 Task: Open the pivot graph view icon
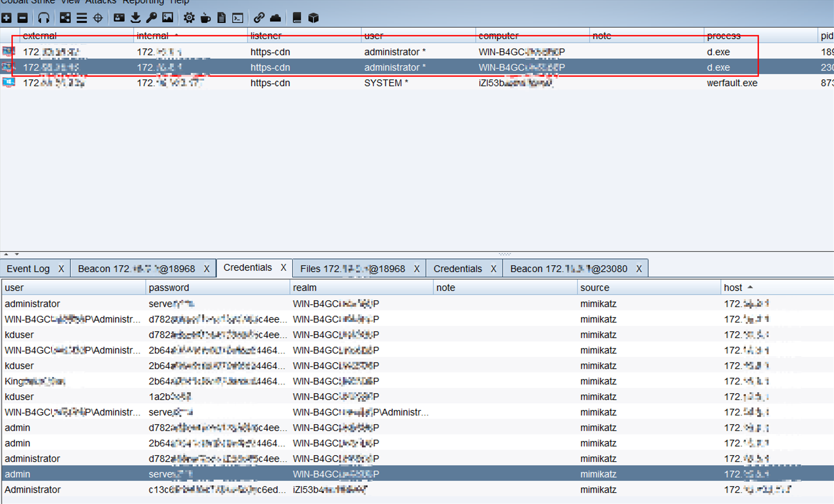(x=65, y=18)
